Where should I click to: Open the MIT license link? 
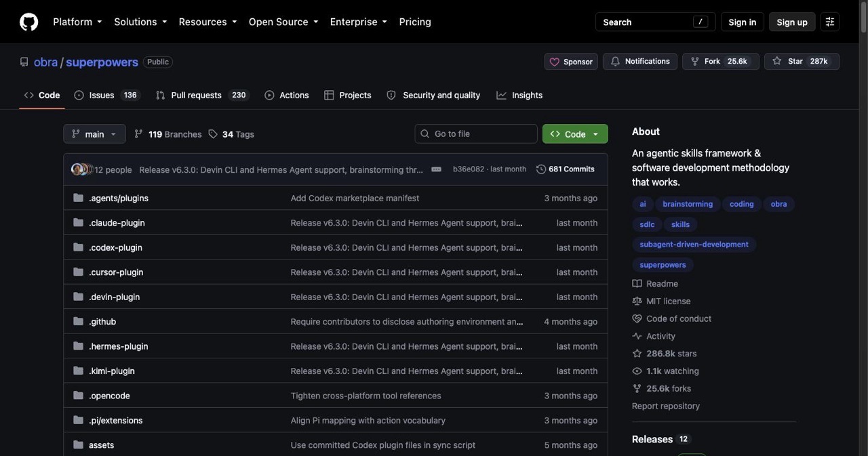point(661,302)
